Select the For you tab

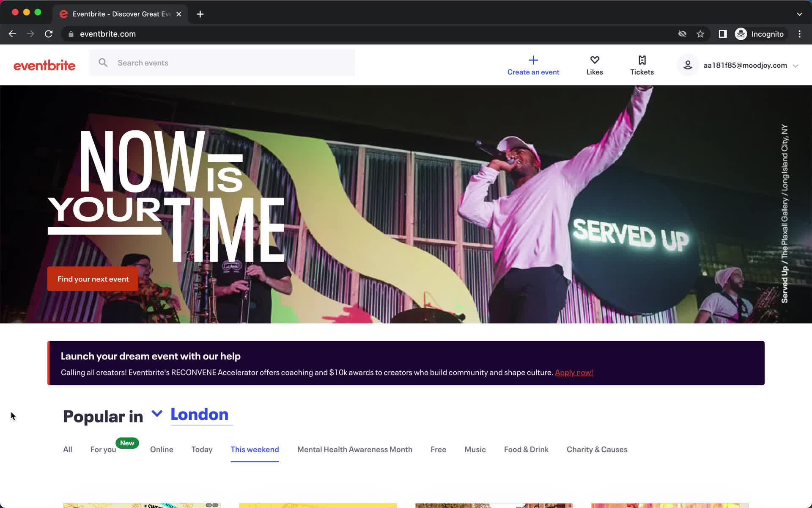[103, 450]
